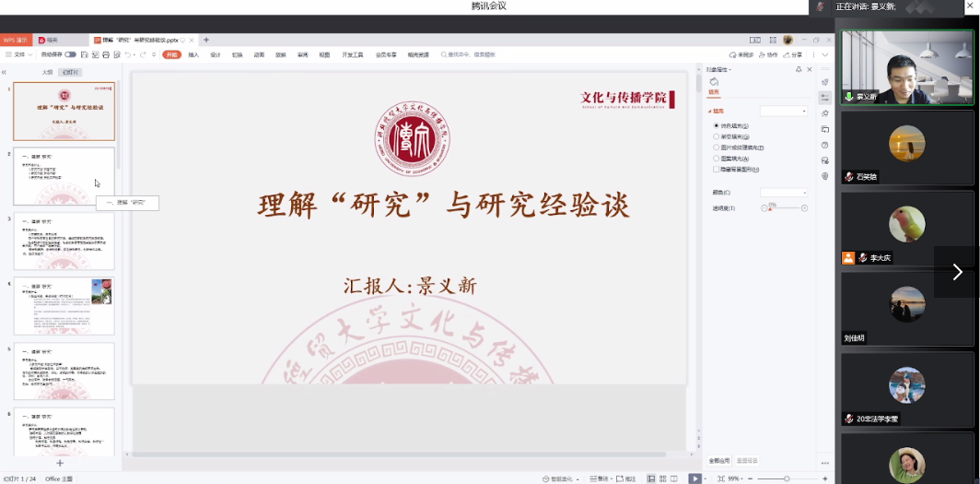Screen dimensions: 980x484
Task: Switch to slide sorter grid view
Action: [662, 478]
